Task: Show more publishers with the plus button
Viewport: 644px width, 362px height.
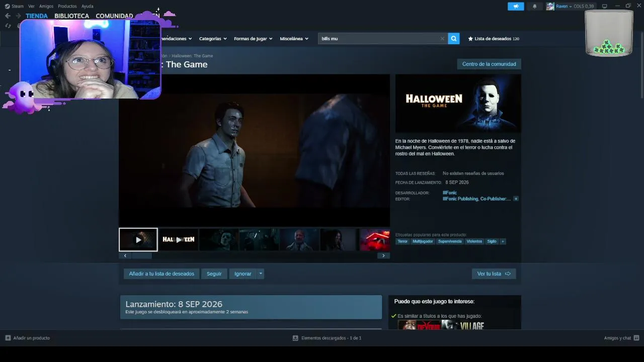Action: 516,199
